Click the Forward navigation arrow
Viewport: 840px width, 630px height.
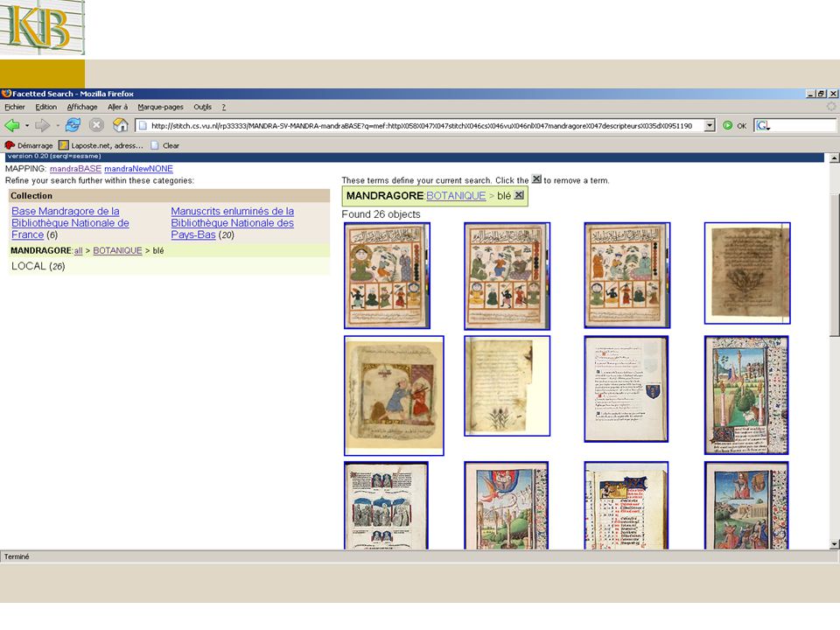coord(42,125)
